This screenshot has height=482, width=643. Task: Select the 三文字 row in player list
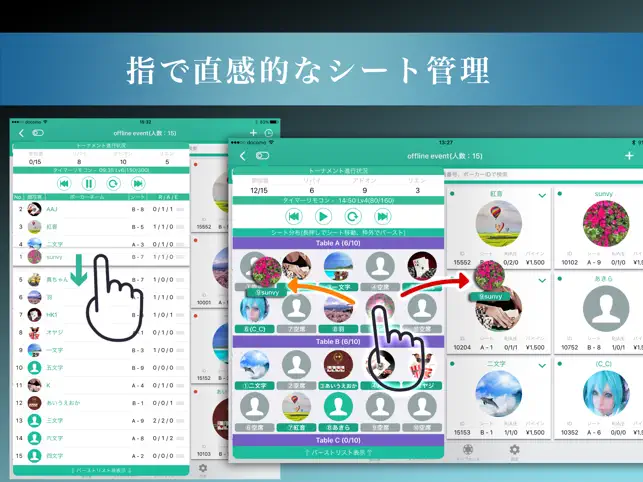101,420
